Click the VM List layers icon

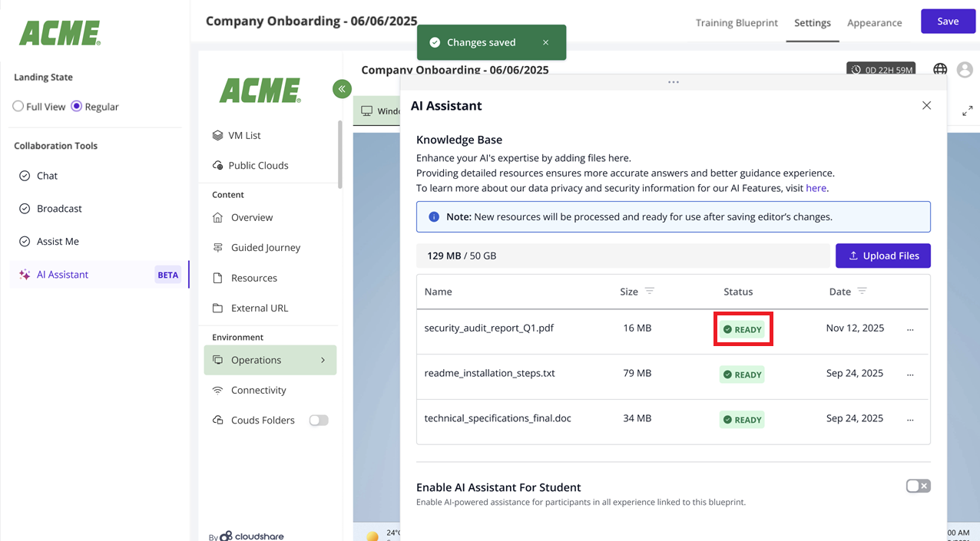(217, 135)
